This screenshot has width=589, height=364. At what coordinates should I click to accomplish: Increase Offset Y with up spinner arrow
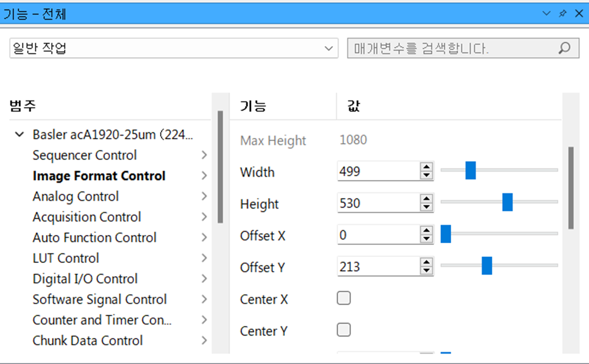click(x=426, y=263)
